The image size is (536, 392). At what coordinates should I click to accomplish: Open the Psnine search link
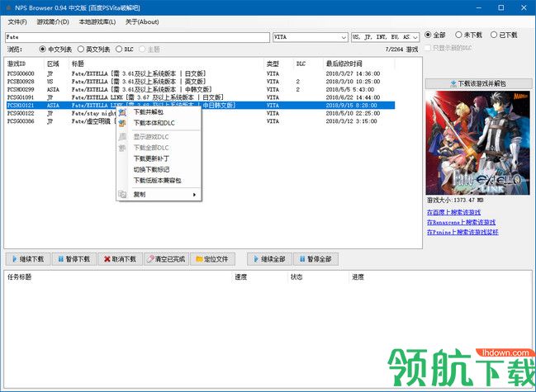[462, 232]
